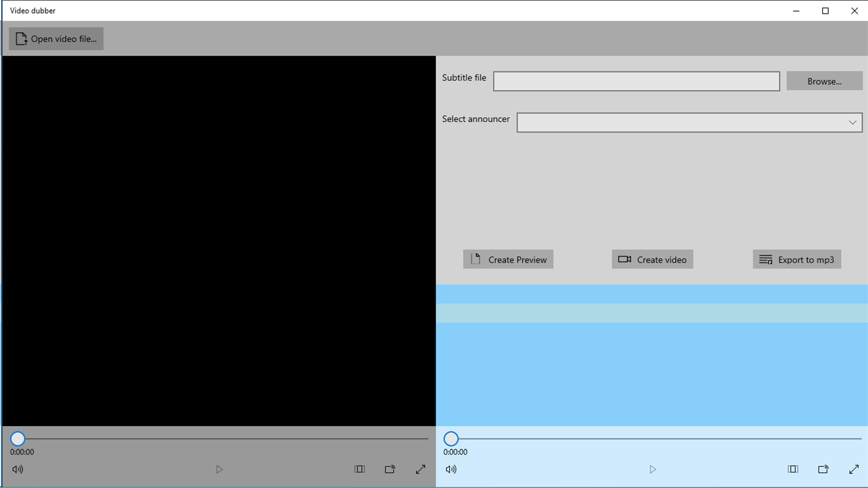Click the preview player's seek slider thumb
The width and height of the screenshot is (868, 488).
tap(450, 438)
